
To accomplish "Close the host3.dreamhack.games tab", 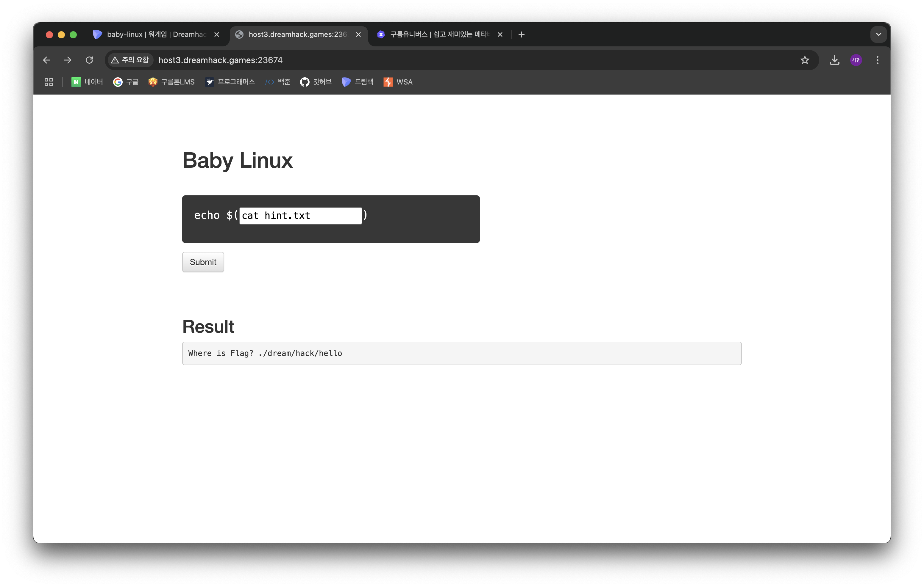I will point(358,34).
